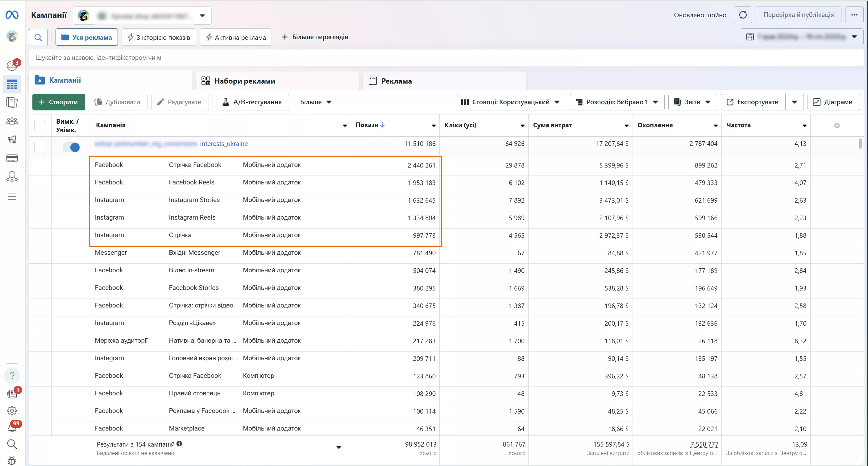Tick the checkbox for interests_ukraine campaign
Image resolution: width=868 pixels, height=466 pixels.
click(x=40, y=147)
